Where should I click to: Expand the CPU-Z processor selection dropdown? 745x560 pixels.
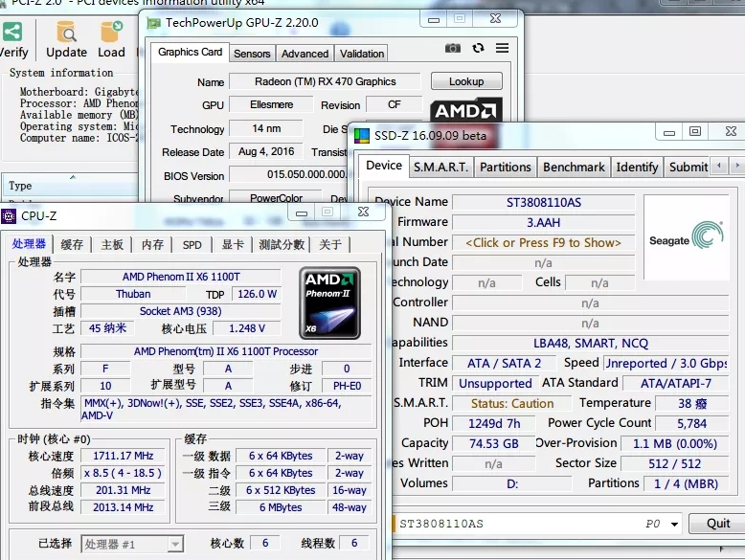click(175, 544)
